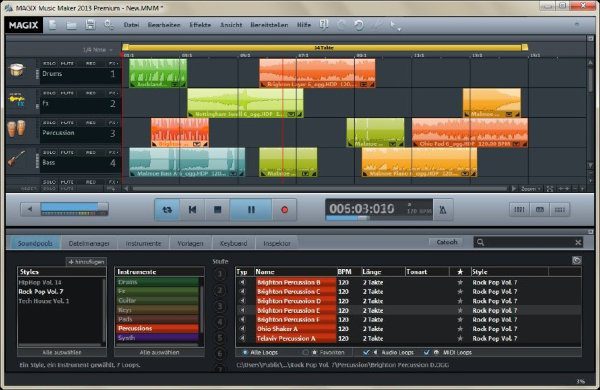Mark Telaviv Percussion A as favorite star
The height and width of the screenshot is (390, 600).
[460, 338]
